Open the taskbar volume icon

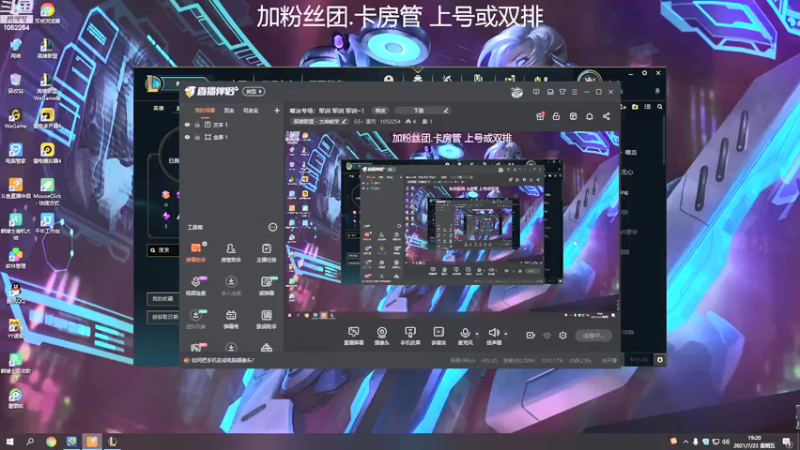[726, 441]
